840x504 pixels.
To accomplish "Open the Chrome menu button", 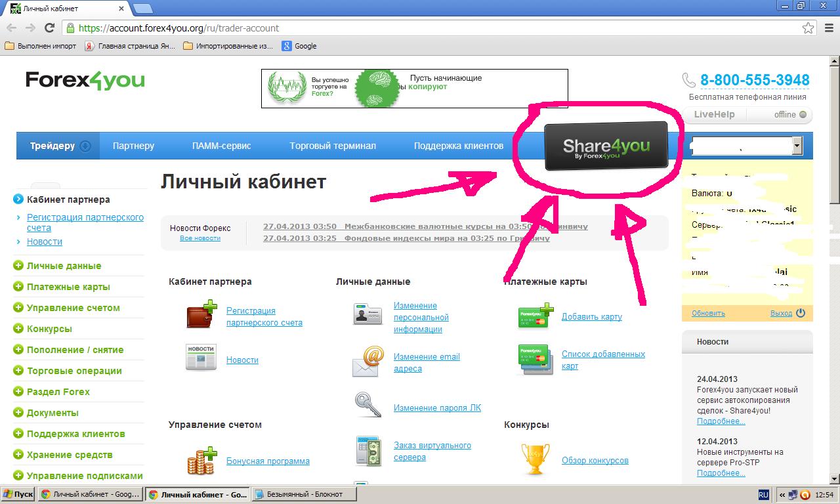I will click(x=828, y=28).
